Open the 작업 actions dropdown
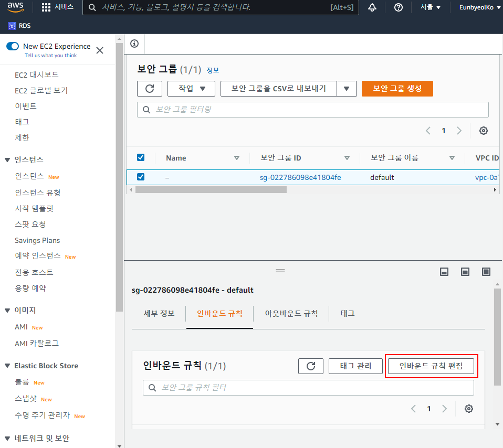The image size is (503, 448). point(191,89)
